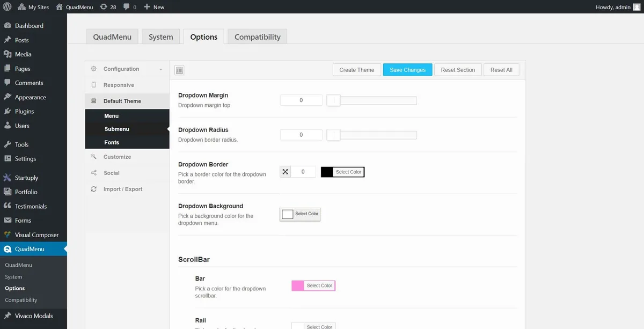Click the Dropdown Margin slider handle
Screen dimensions: 644x329
333,100
